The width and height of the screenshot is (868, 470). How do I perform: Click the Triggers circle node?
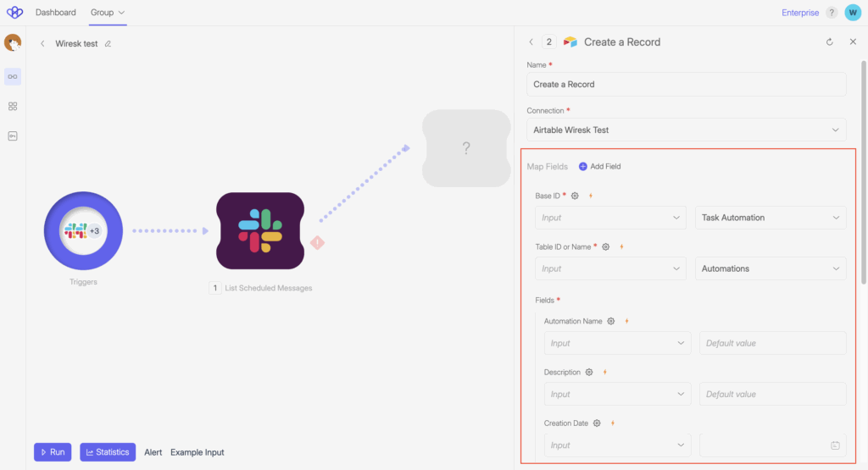click(x=83, y=231)
